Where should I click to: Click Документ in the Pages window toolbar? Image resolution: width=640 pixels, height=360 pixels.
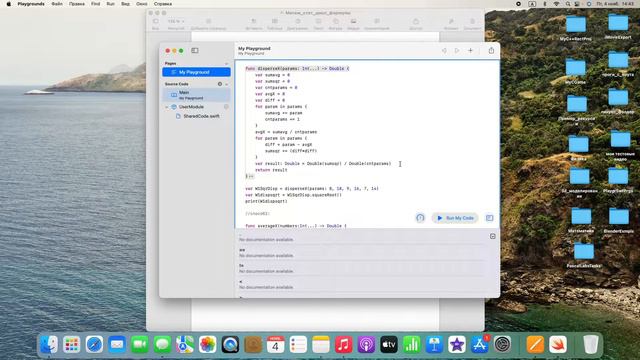point(472,24)
